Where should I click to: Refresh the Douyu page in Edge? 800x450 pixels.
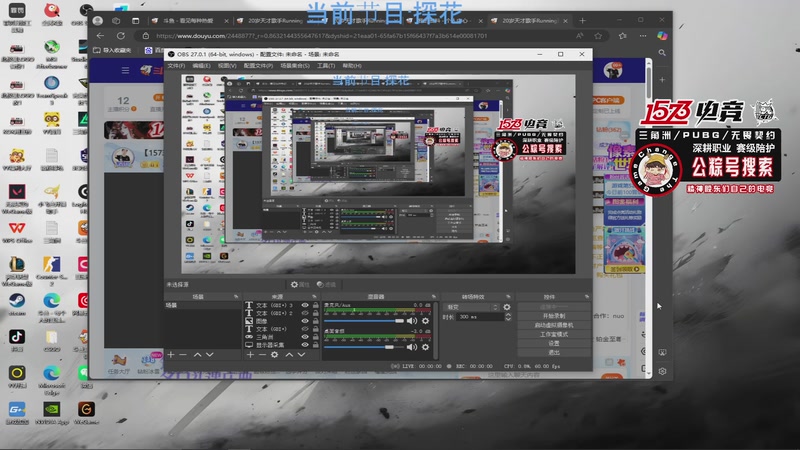click(121, 36)
